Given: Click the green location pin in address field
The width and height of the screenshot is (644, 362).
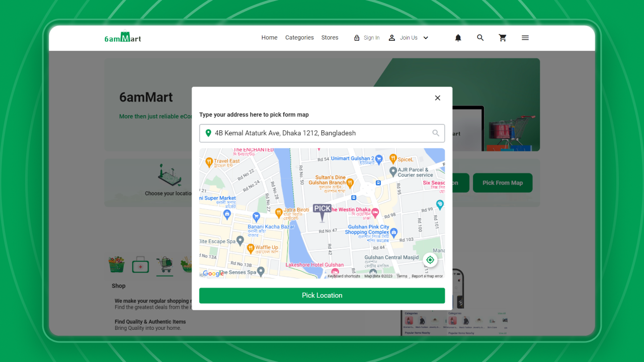Looking at the screenshot, I should [x=208, y=133].
